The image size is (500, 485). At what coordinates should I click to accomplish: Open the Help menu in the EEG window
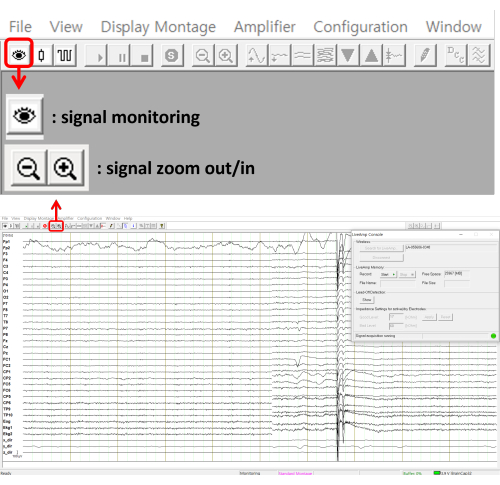click(128, 219)
